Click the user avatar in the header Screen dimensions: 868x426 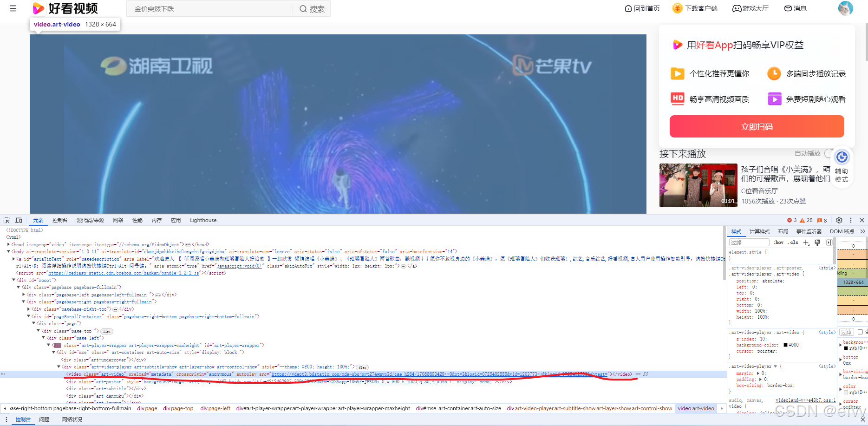coord(845,8)
